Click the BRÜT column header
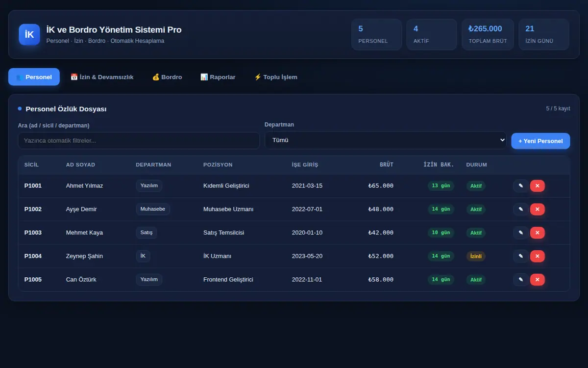 pyautogui.click(x=387, y=165)
